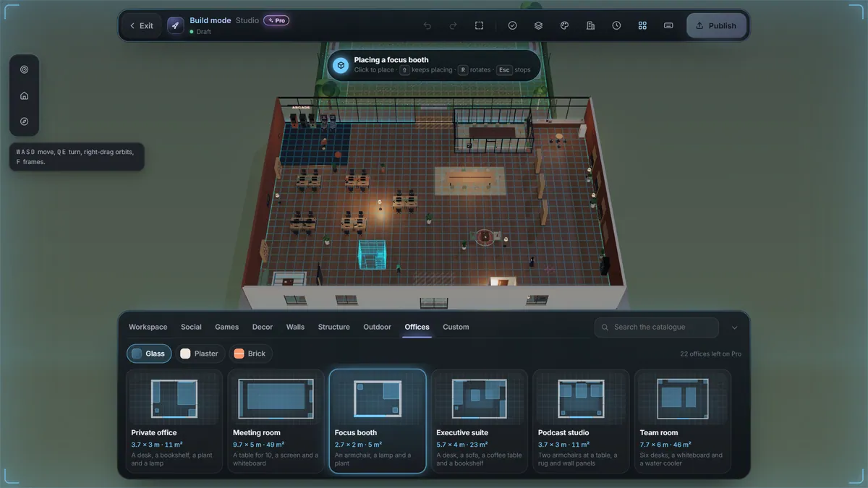Choose the Executive suite card
Viewport: 868px width, 488px height.
coord(480,421)
